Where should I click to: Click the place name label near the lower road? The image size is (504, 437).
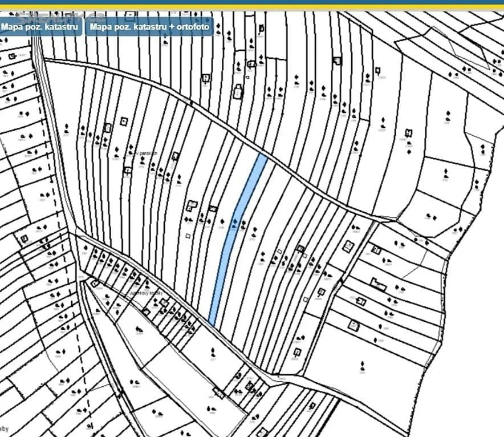point(146,293)
